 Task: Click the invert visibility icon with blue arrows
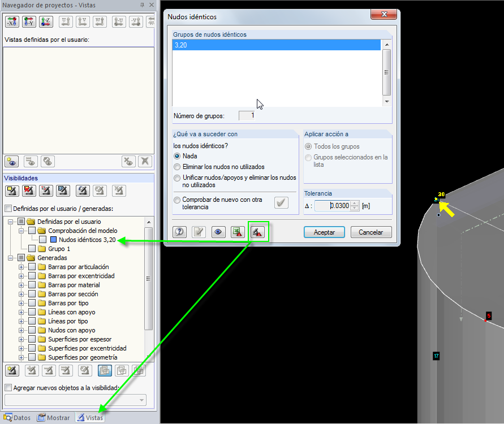83,191
